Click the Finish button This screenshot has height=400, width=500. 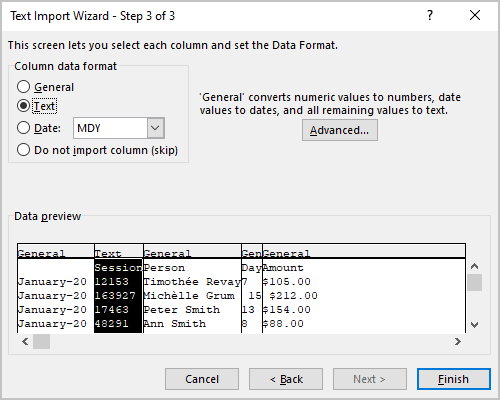pyautogui.click(x=454, y=379)
